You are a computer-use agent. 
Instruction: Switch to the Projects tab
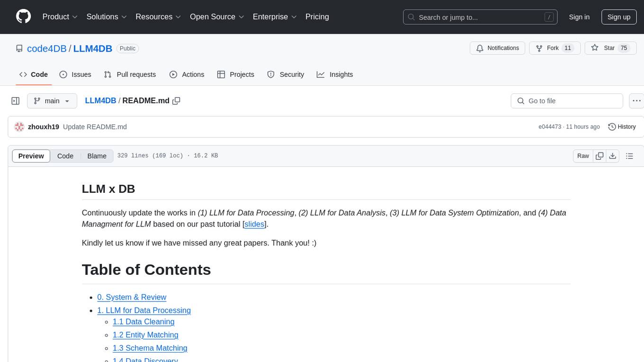pyautogui.click(x=236, y=74)
